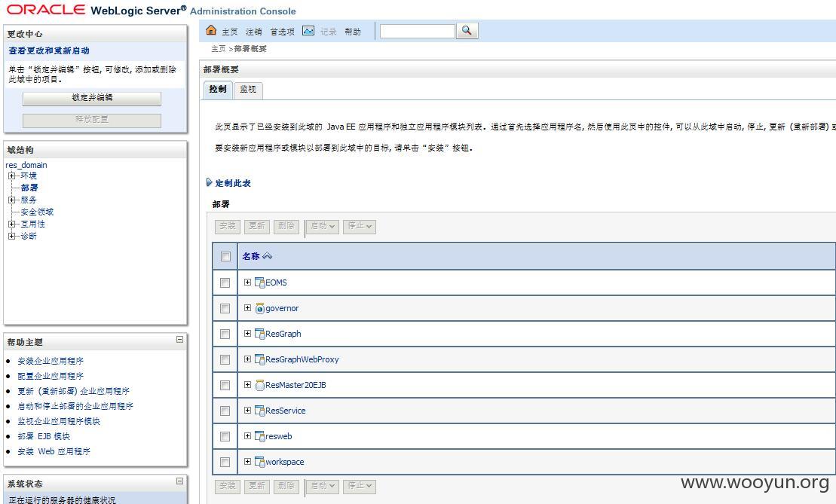Click the record picture icon in toolbar
Screen dimensions: 836x504
[308, 31]
